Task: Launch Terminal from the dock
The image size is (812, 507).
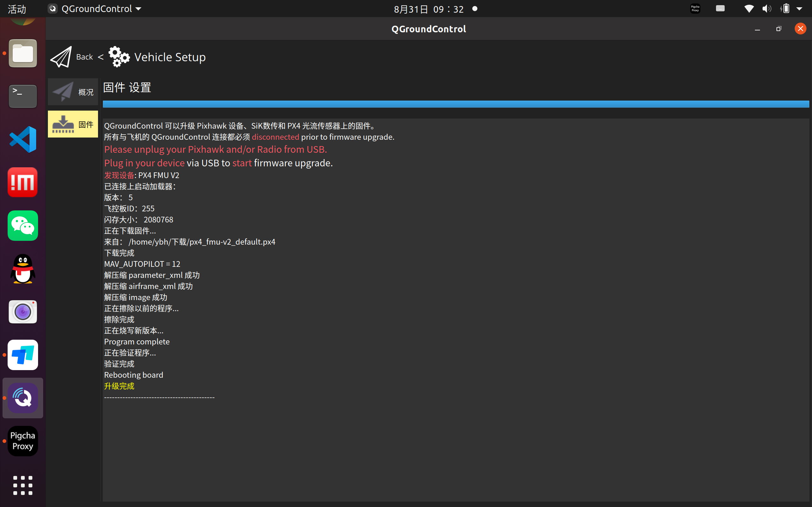Action: (23, 96)
